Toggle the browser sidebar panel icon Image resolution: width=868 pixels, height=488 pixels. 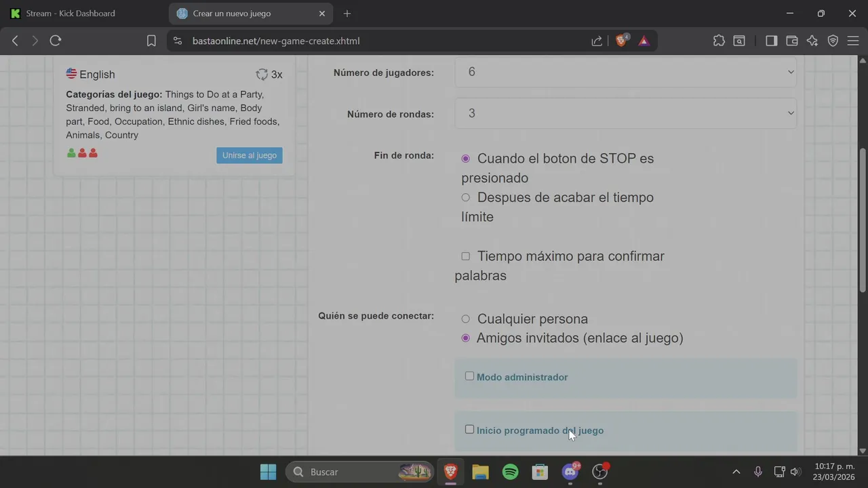pyautogui.click(x=771, y=41)
